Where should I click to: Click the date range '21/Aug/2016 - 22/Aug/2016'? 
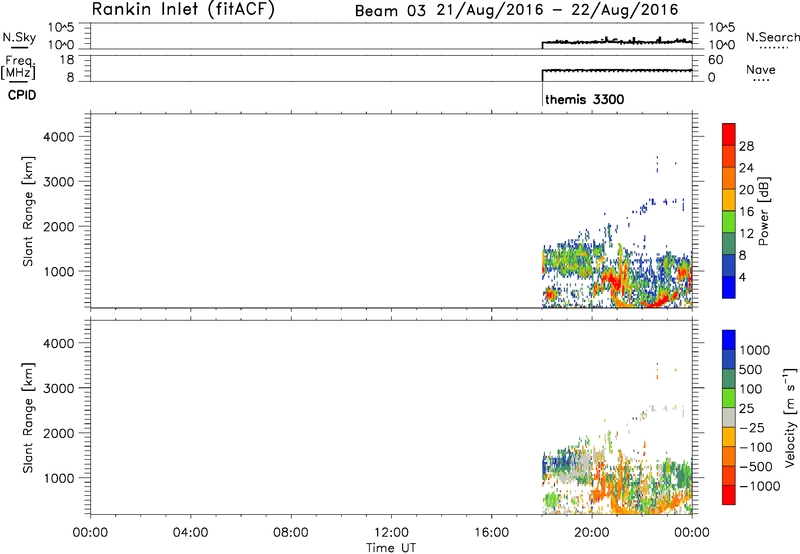pyautogui.click(x=557, y=10)
